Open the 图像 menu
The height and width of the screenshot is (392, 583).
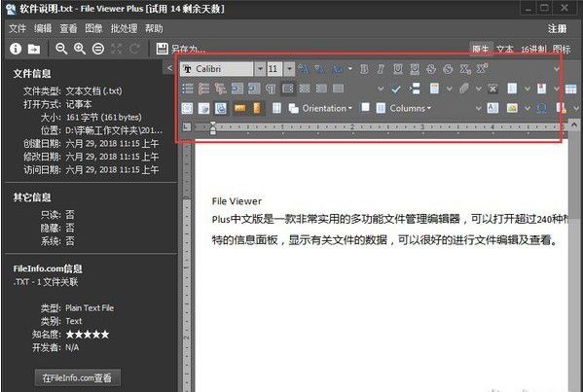click(93, 28)
